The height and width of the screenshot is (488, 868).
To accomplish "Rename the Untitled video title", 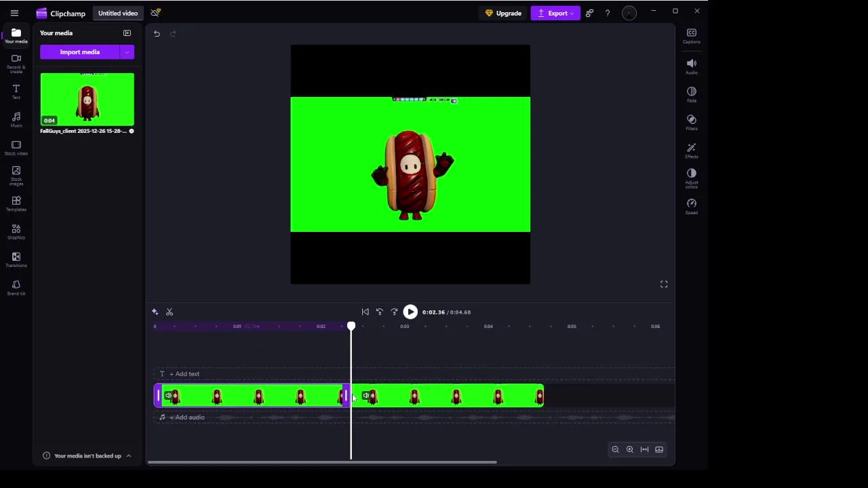I will click(x=118, y=13).
